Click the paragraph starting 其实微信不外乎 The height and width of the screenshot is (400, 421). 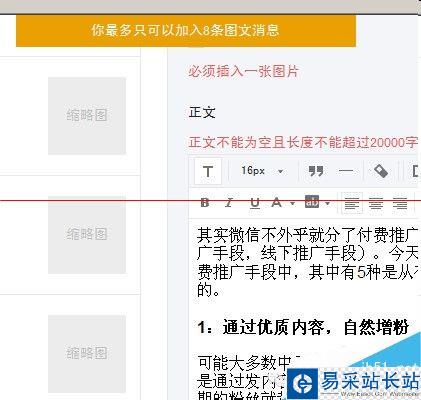(307, 263)
